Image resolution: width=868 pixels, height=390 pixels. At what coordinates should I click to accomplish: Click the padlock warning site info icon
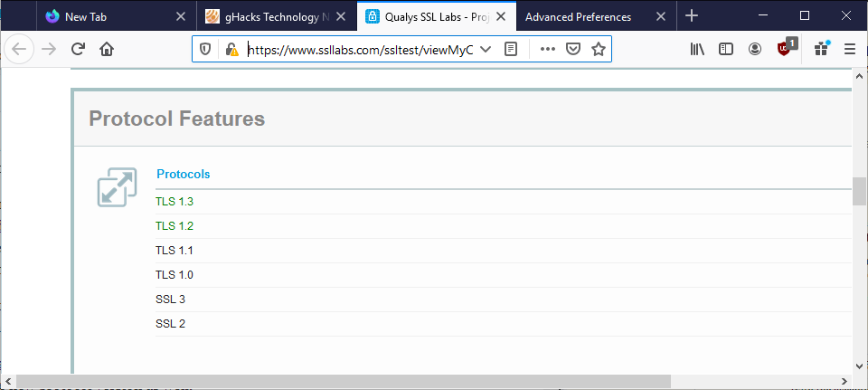(232, 49)
